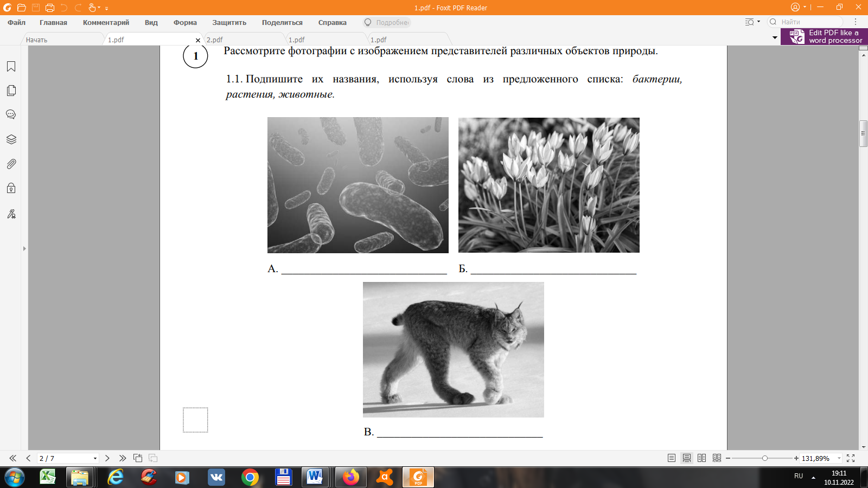Click the previous view icon
The width and height of the screenshot is (868, 488).
click(x=138, y=458)
